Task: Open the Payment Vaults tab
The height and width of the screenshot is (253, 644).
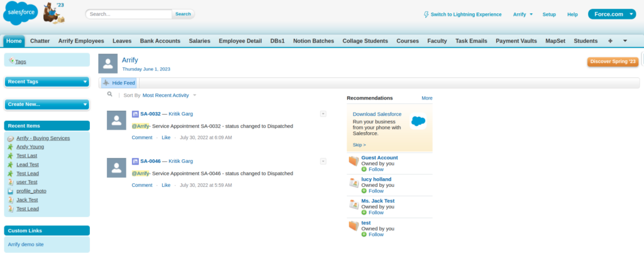Action: (x=516, y=41)
